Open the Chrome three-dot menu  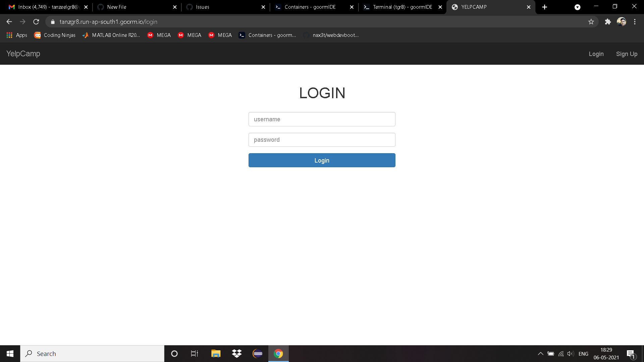635,22
